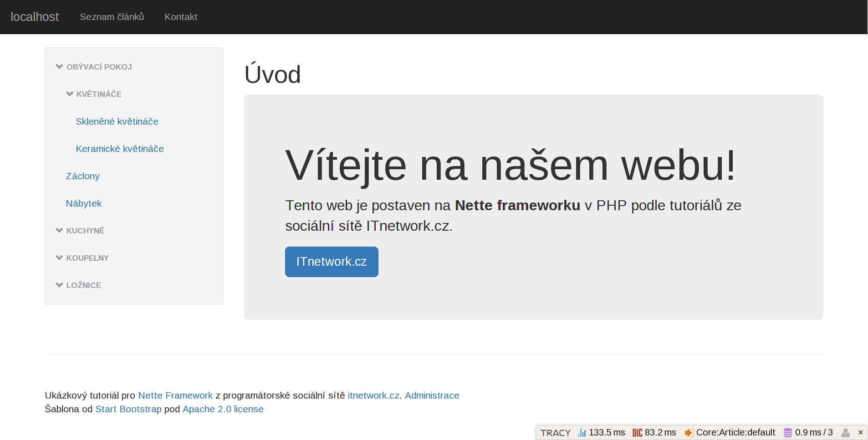Image resolution: width=868 pixels, height=440 pixels.
Task: Select the Květináče subcategory label
Action: [99, 94]
